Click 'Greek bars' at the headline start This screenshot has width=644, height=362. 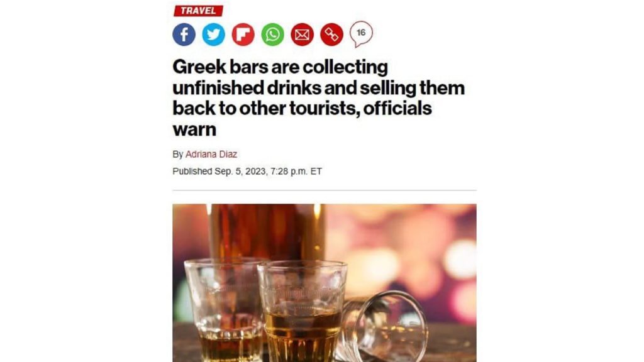point(219,67)
